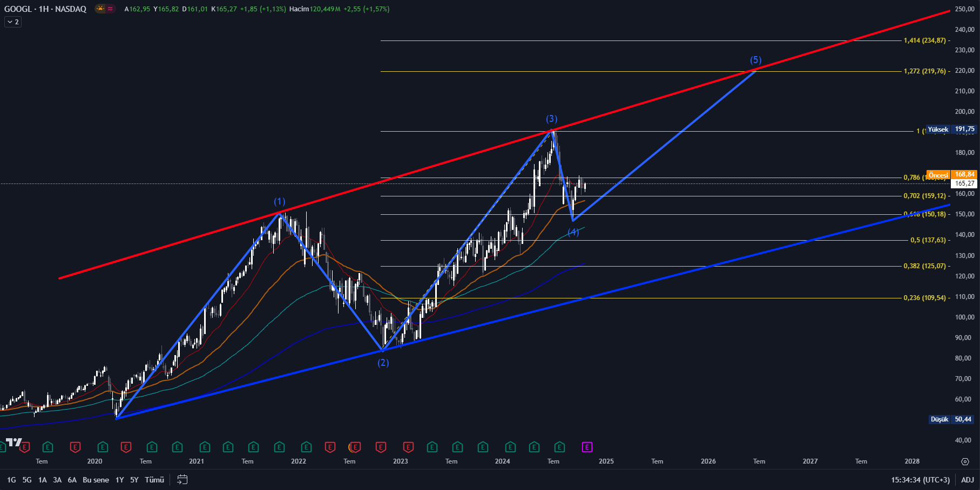Click the pink approximate-equals data status icon
Screen dimensions: 980x490
pyautogui.click(x=110, y=9)
